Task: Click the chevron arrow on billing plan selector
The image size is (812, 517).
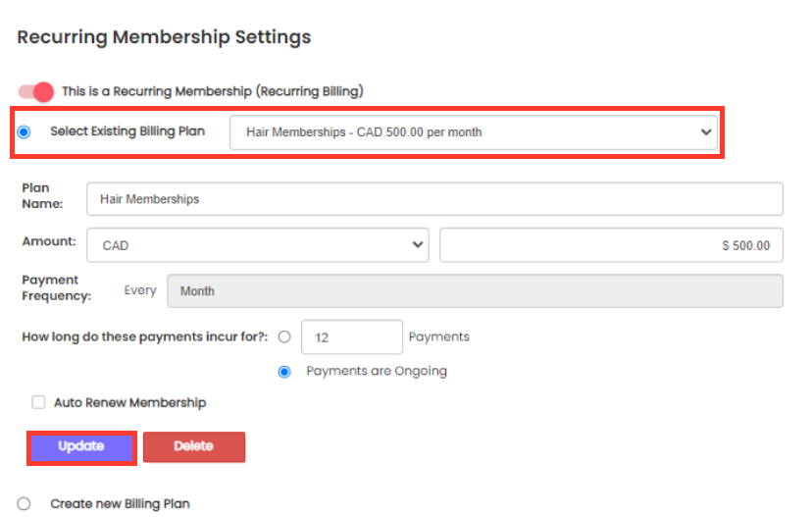Action: click(708, 132)
